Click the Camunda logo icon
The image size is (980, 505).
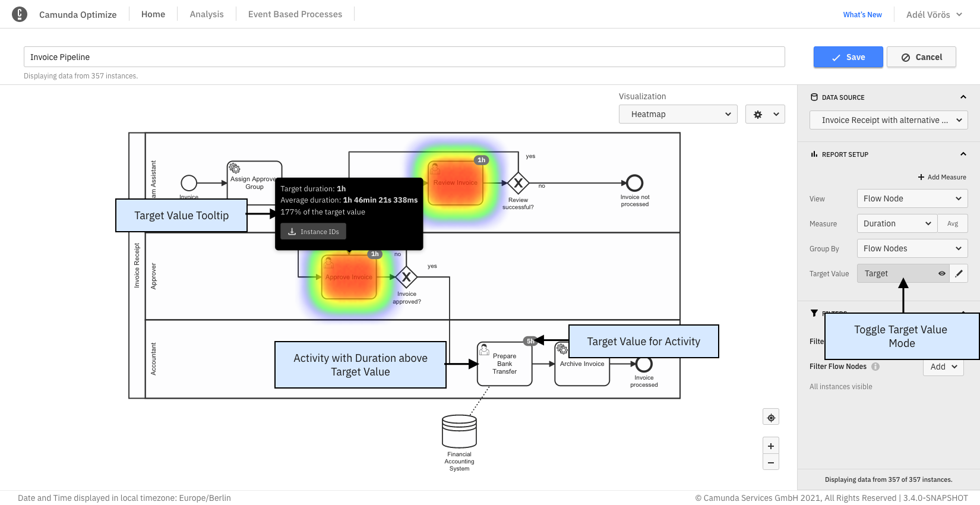20,14
